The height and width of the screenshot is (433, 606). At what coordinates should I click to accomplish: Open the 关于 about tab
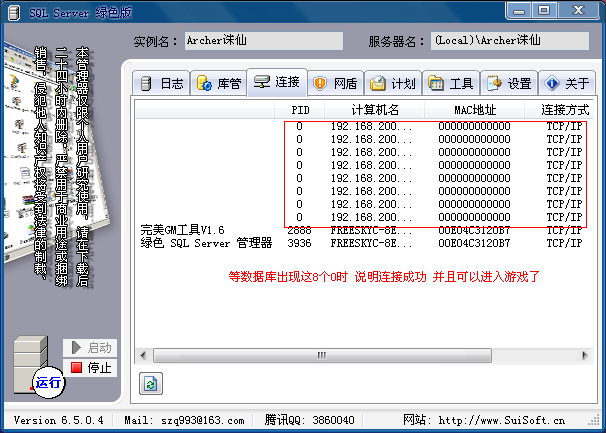[x=565, y=83]
